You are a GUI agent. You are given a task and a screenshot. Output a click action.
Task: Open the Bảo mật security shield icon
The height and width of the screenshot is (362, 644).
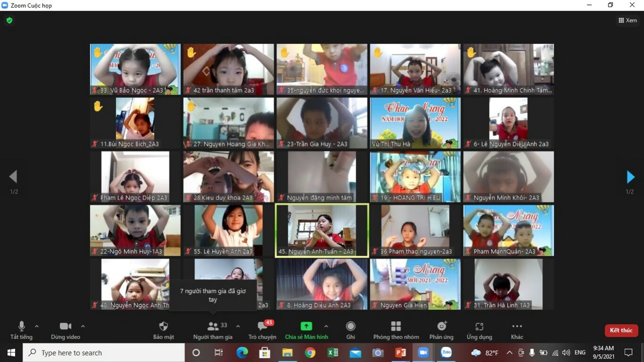[164, 327]
